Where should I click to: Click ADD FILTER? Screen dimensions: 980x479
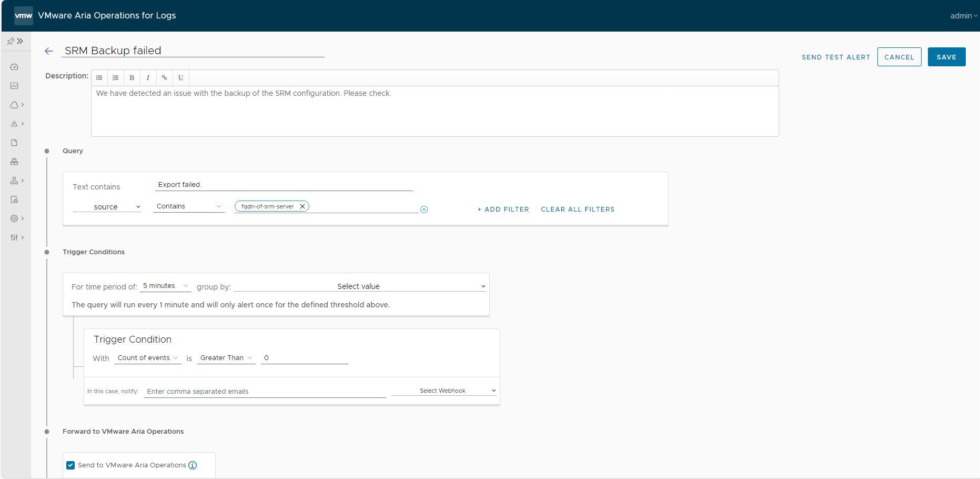503,209
